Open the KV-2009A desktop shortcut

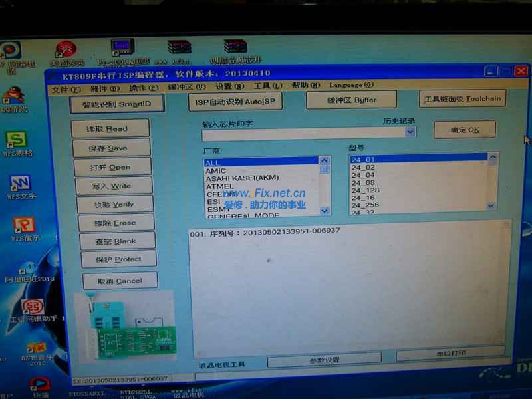coord(122,47)
